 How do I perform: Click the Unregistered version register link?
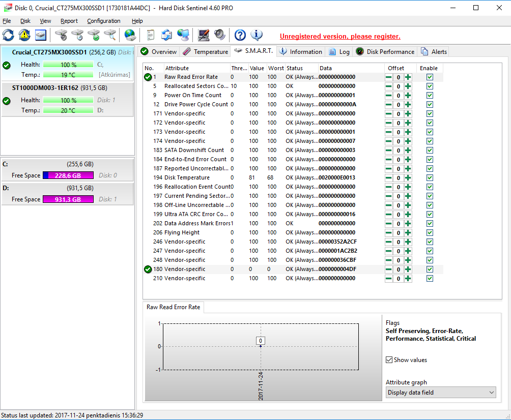tap(340, 37)
